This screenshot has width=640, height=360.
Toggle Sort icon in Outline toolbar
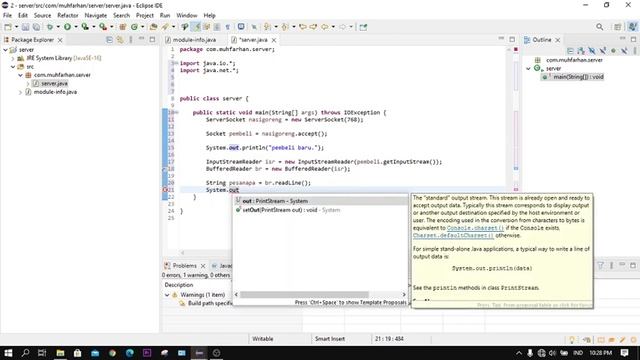581,51
